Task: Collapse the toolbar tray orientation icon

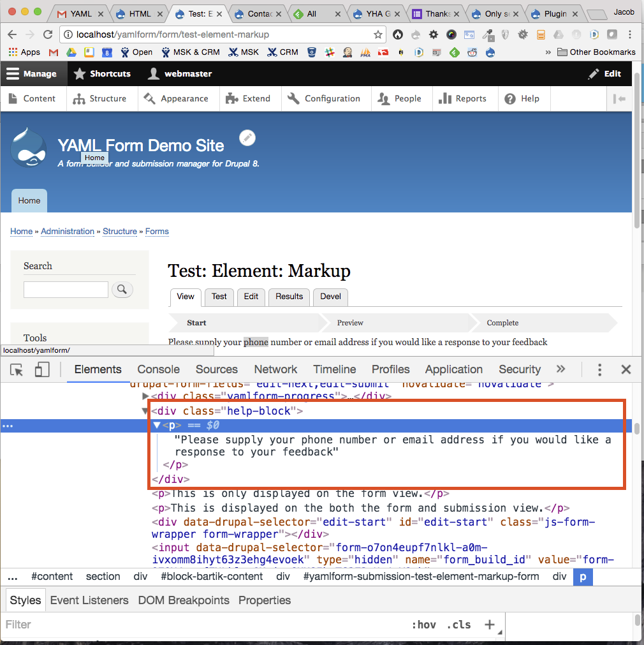Action: coord(619,99)
